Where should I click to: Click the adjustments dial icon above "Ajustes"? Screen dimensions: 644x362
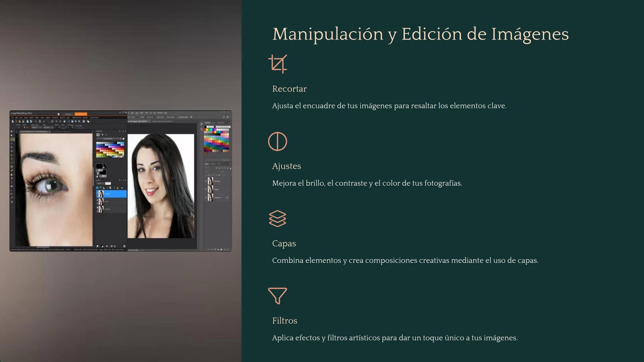[277, 141]
